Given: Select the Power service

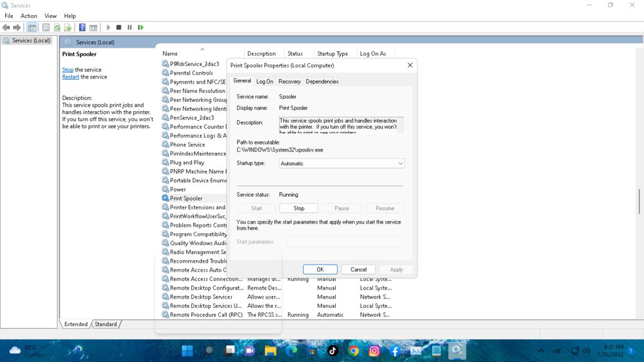Looking at the screenshot, I should [178, 190].
